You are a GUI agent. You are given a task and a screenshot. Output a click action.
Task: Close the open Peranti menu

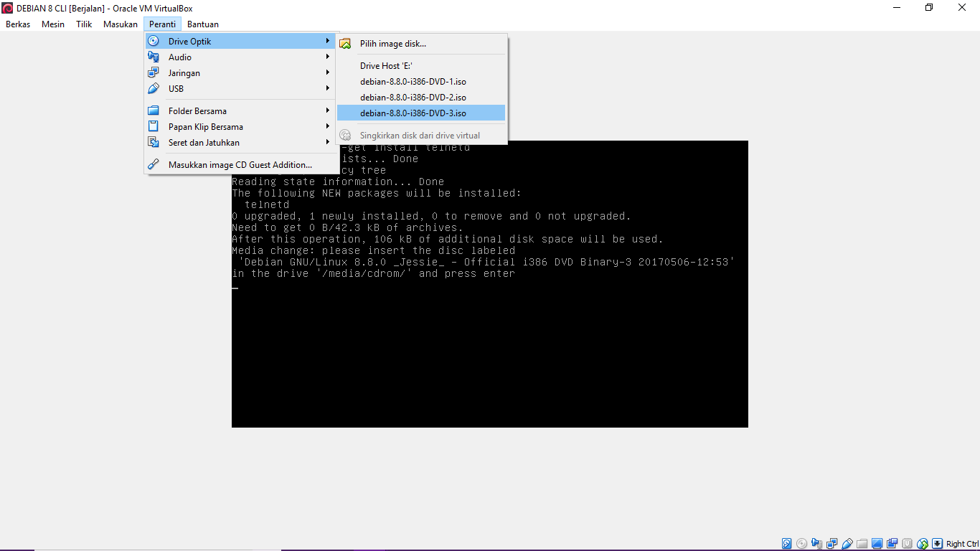click(x=163, y=24)
